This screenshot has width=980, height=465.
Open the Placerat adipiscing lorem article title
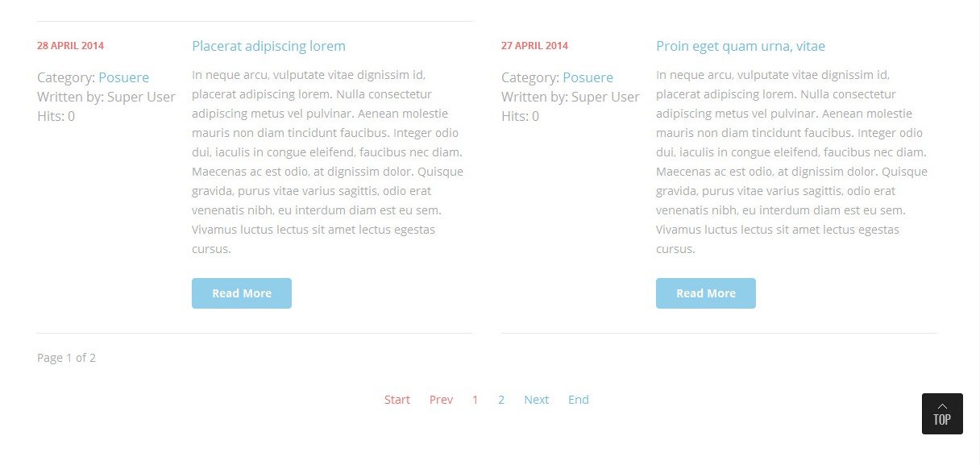(x=268, y=46)
